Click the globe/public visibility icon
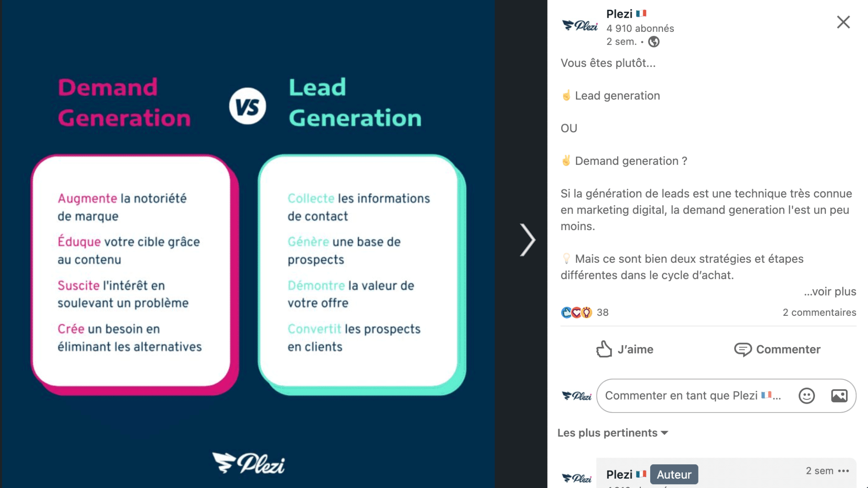Image resolution: width=868 pixels, height=488 pixels. [x=654, y=41]
